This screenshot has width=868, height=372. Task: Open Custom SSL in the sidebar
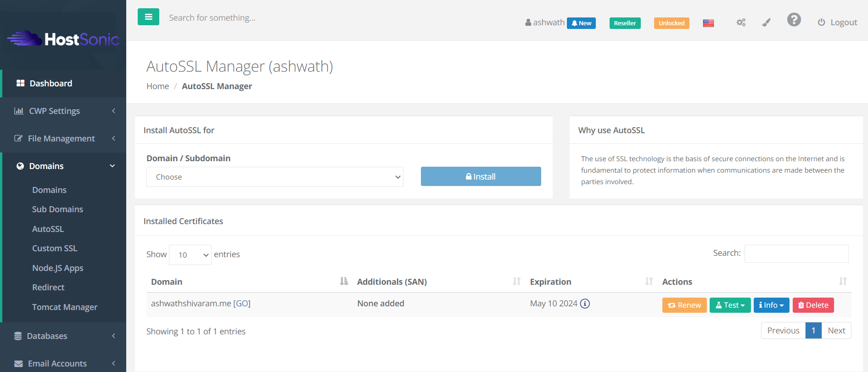[55, 248]
